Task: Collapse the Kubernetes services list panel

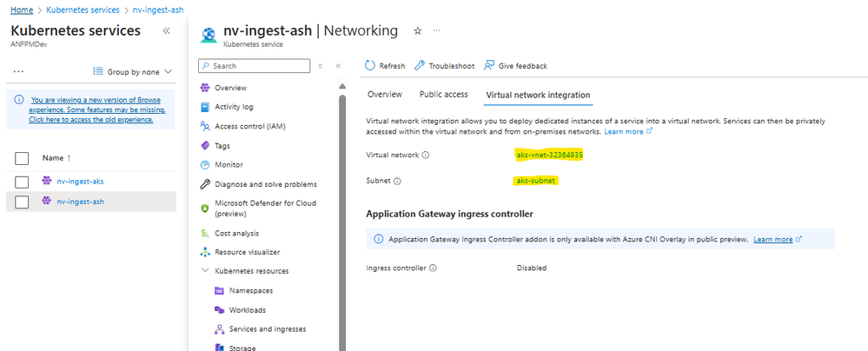Action: pos(166,30)
